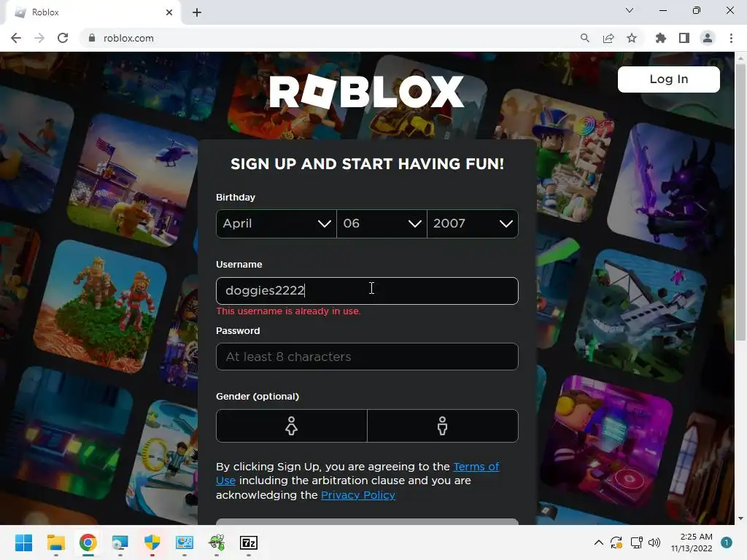This screenshot has width=747, height=560.
Task: Open the birthday month dropdown showing April
Action: click(276, 224)
